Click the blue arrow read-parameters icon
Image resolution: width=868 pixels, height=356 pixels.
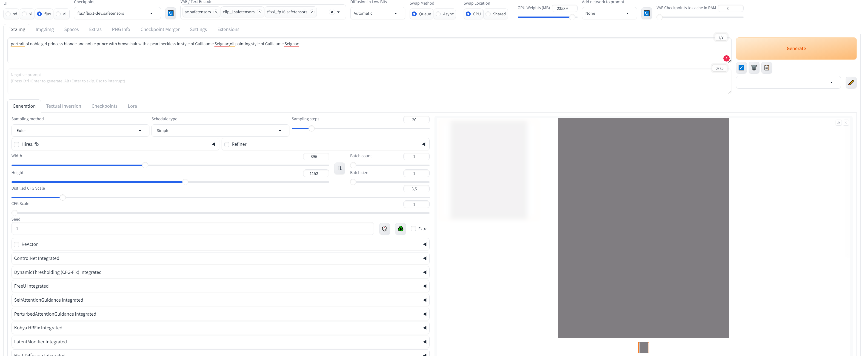[741, 68]
